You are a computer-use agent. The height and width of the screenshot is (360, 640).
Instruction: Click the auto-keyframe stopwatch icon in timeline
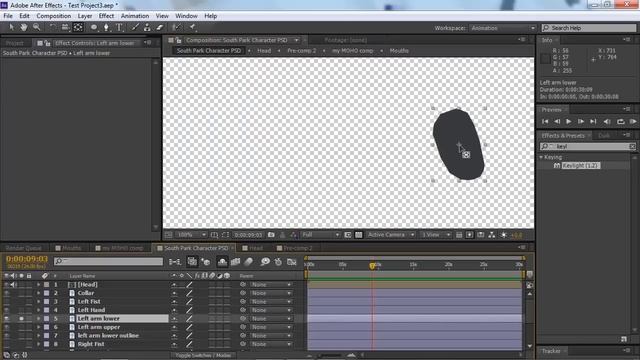pos(278,262)
